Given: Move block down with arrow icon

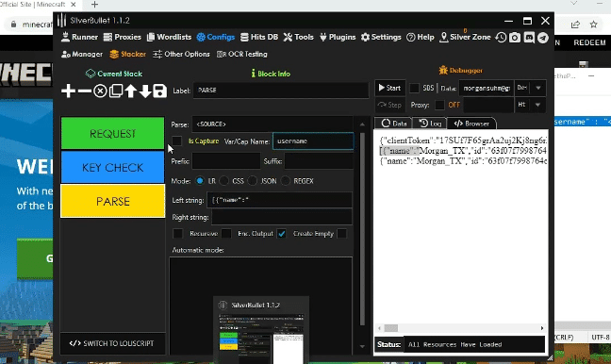Looking at the screenshot, I should pyautogui.click(x=145, y=91).
